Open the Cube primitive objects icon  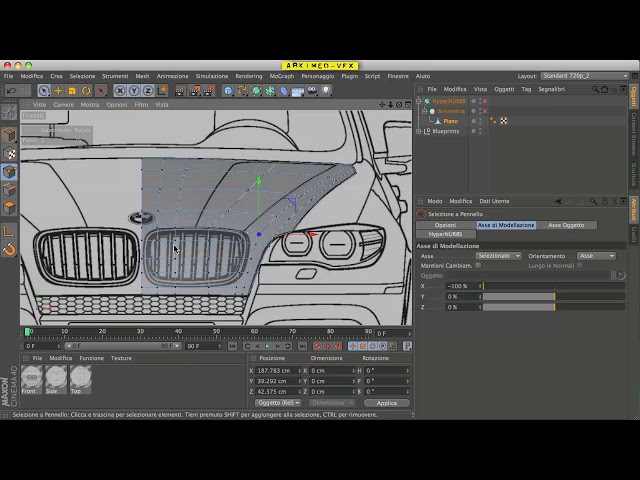[228, 91]
